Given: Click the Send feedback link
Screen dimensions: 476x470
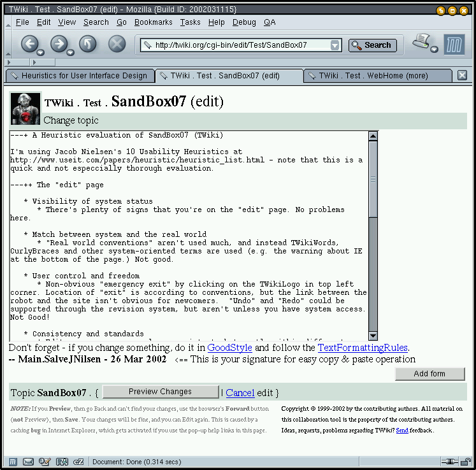Looking at the screenshot, I should point(402,431).
